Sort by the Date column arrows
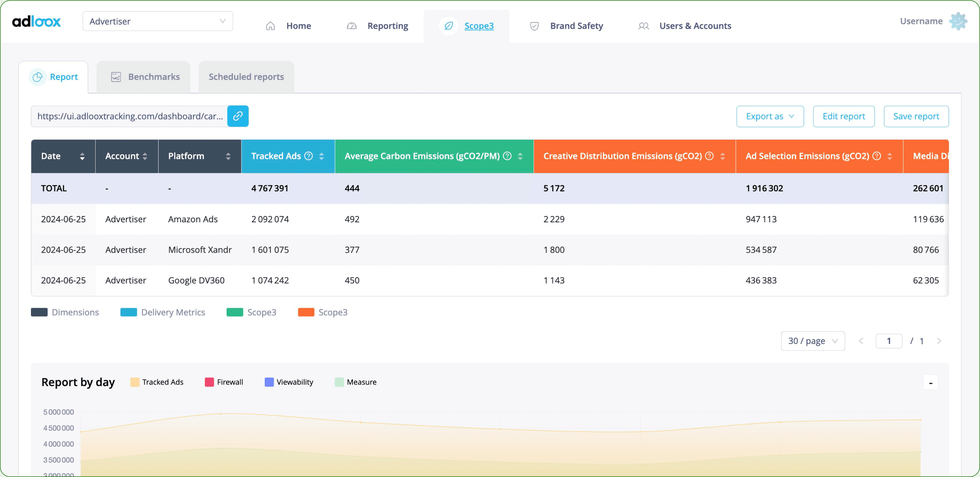980x477 pixels. [x=82, y=156]
